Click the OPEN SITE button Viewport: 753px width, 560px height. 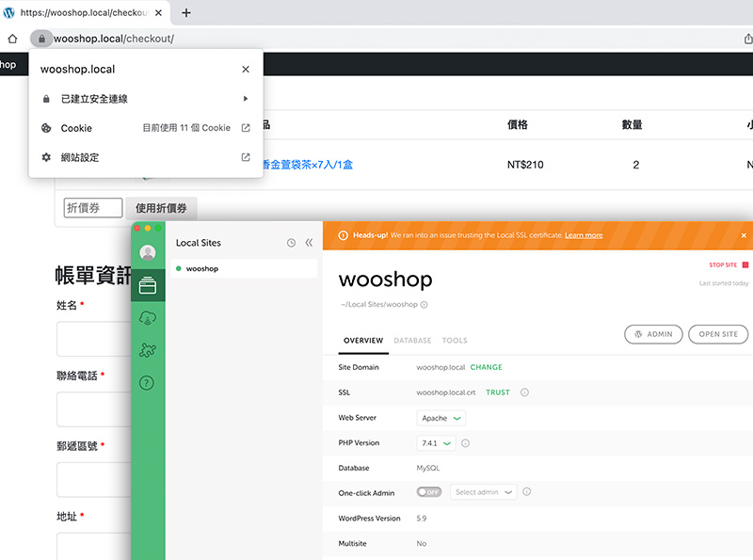click(718, 334)
